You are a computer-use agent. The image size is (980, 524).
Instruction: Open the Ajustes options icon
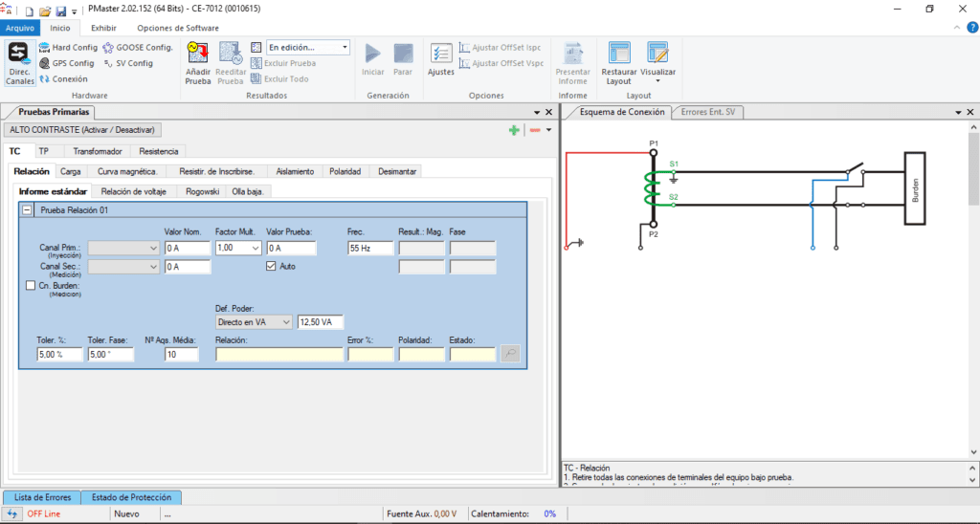click(x=440, y=59)
